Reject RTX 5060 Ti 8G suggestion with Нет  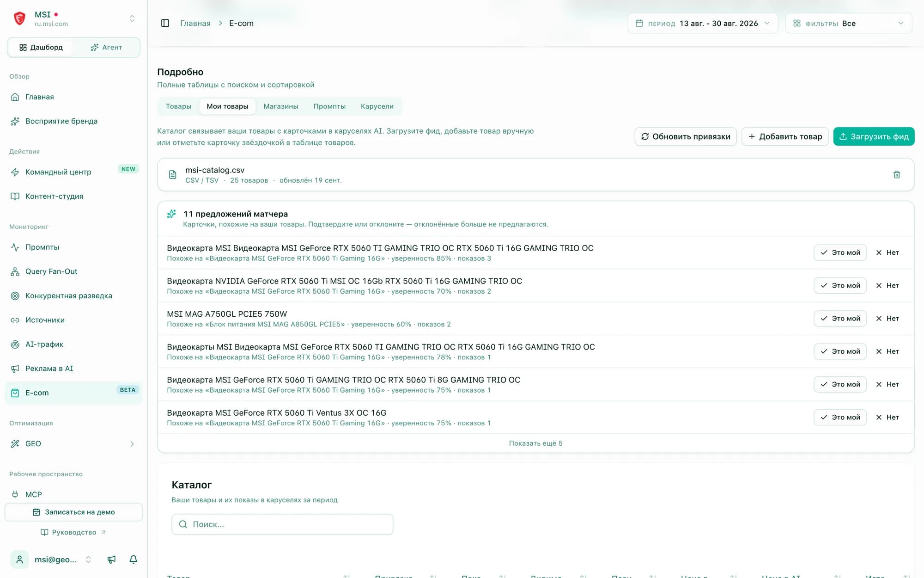[888, 384]
